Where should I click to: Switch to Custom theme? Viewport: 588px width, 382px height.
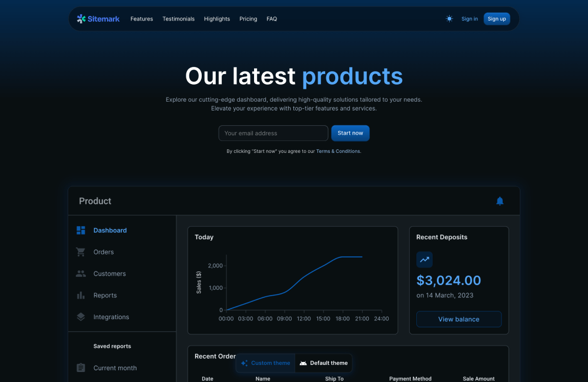tap(266, 363)
